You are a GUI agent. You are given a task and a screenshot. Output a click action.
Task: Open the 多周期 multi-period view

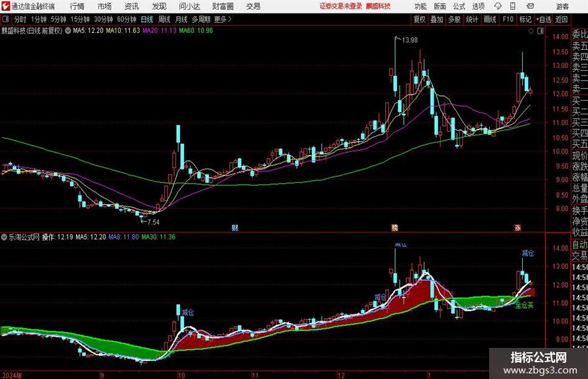click(x=201, y=19)
